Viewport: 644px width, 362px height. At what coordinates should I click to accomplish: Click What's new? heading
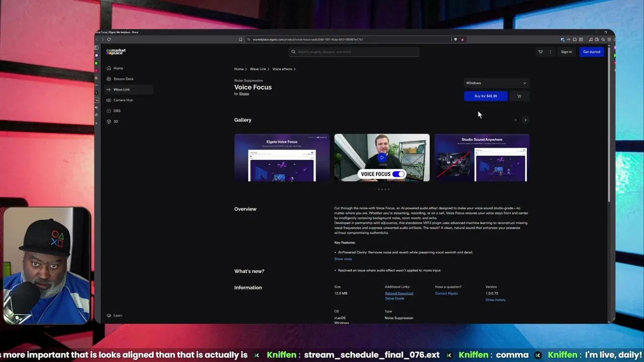pos(249,271)
